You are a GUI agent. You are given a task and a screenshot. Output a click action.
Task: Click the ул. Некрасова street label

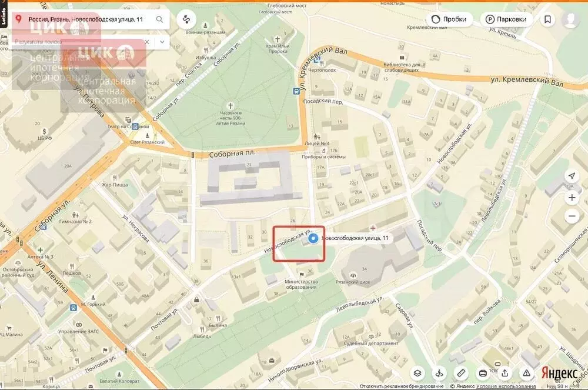[135, 228]
